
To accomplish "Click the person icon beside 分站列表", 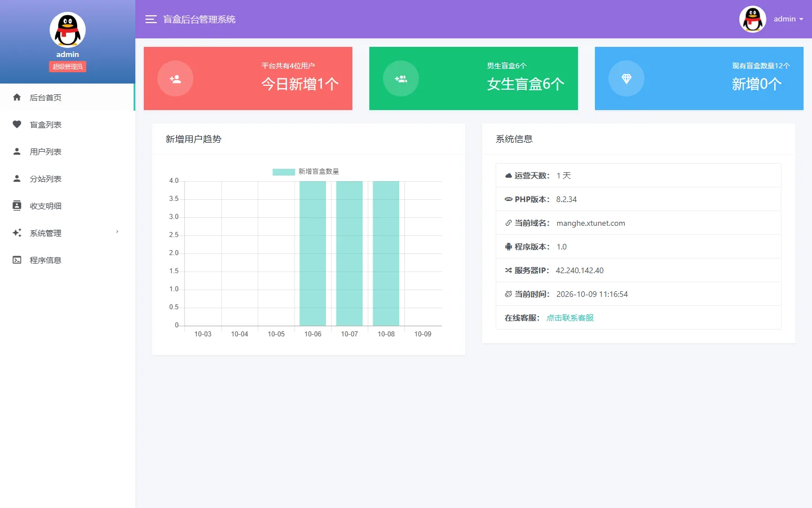I will point(17,178).
